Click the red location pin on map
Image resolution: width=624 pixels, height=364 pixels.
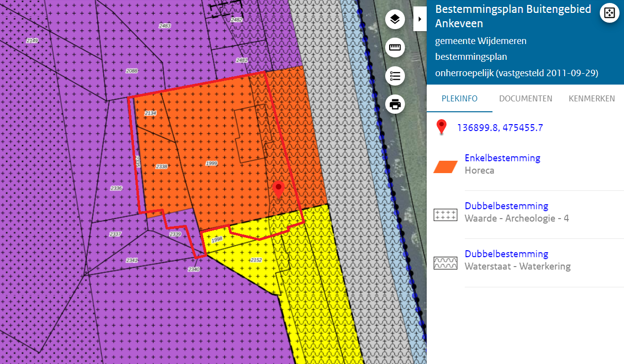tap(278, 188)
